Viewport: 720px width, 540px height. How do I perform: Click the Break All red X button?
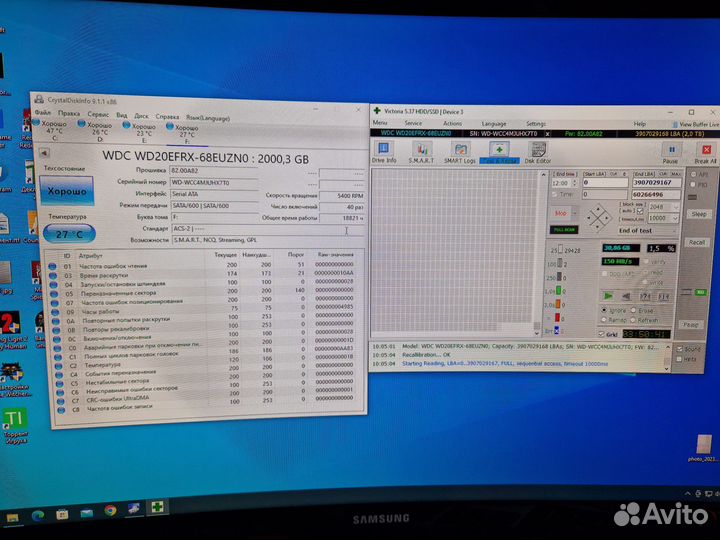click(706, 153)
